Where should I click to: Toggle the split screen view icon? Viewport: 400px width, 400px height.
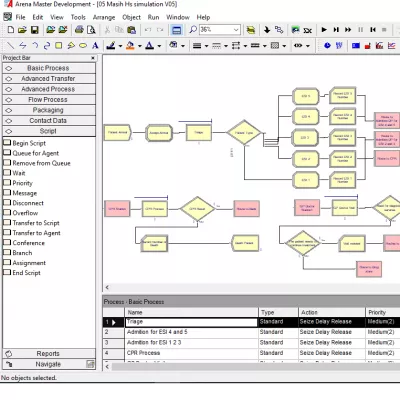pos(176,30)
